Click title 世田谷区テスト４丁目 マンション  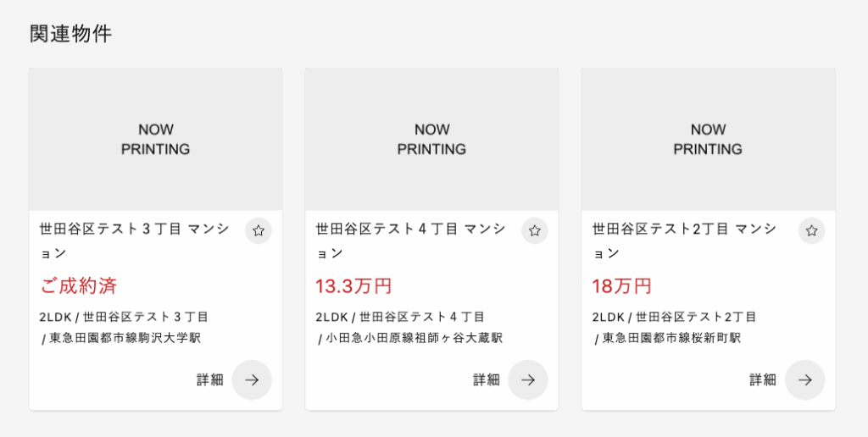coord(411,241)
